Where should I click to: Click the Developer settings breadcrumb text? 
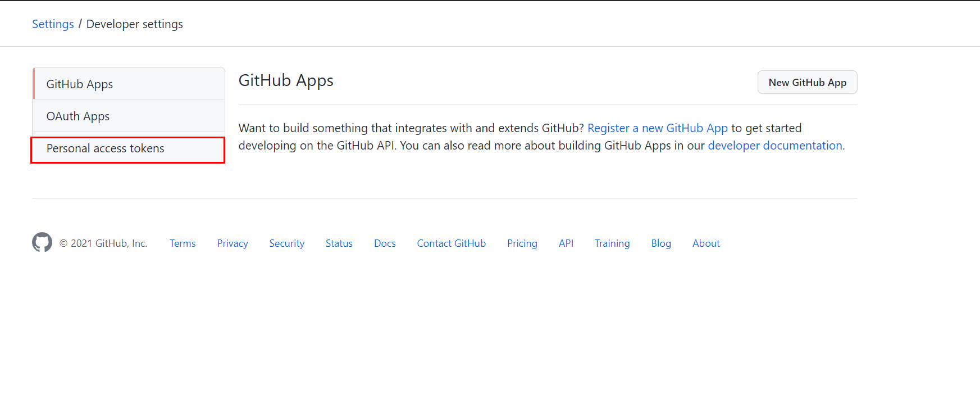coord(135,24)
